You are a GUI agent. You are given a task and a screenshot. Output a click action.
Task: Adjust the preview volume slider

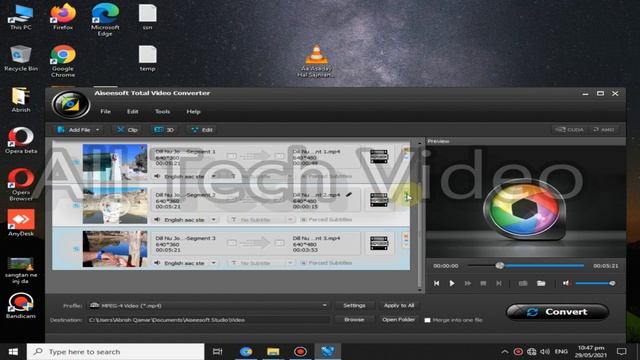pos(595,283)
